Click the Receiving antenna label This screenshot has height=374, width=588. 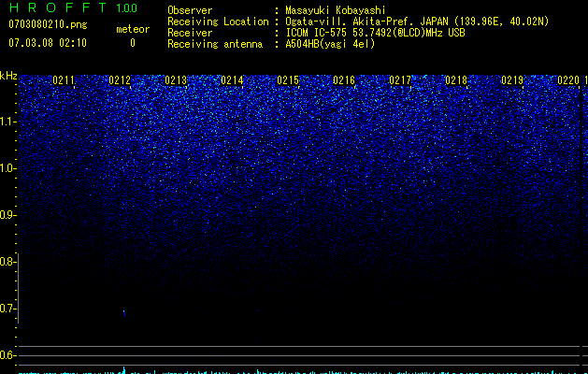pyautogui.click(x=215, y=44)
